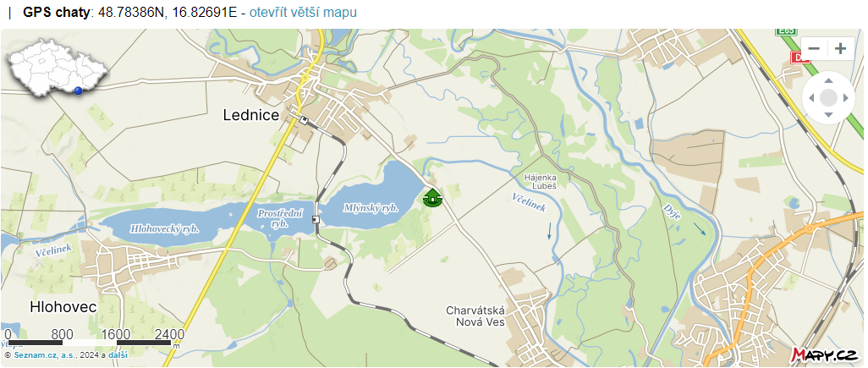Screen dimensions: 868x368
Task: Click the Mlýnský ryb. pond label
Action: click(371, 208)
